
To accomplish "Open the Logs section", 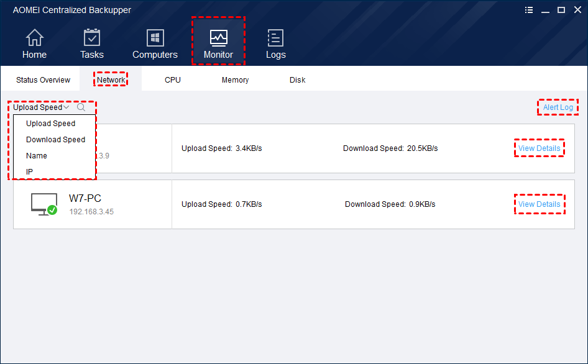I will click(x=275, y=44).
